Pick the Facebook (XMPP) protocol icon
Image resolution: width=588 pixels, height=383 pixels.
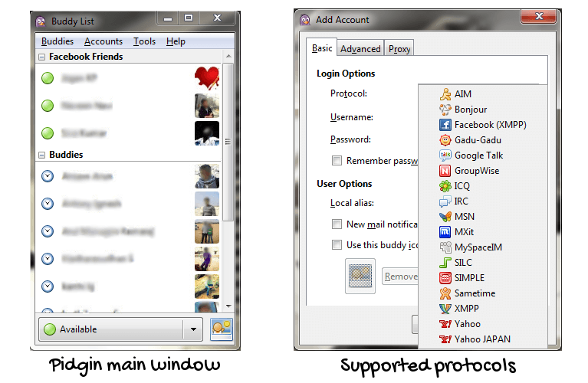445,125
